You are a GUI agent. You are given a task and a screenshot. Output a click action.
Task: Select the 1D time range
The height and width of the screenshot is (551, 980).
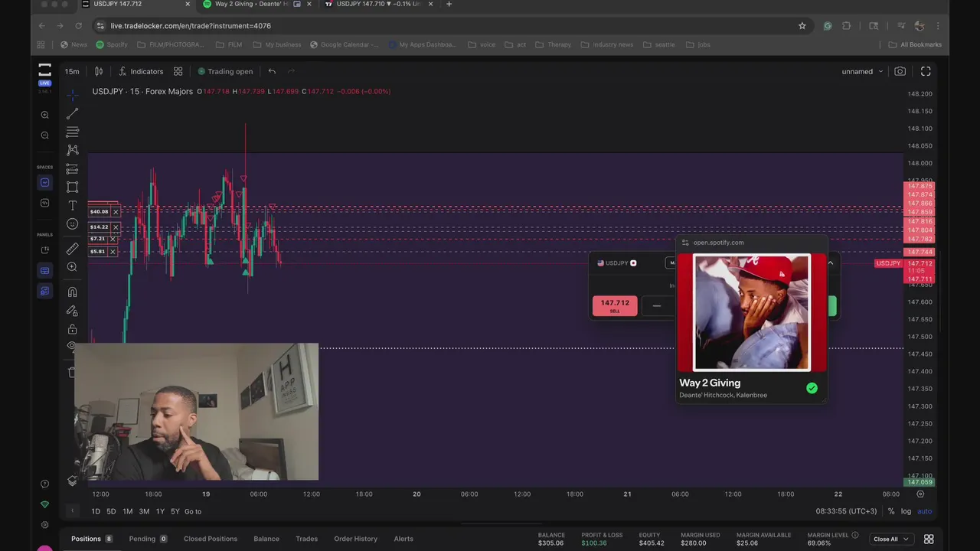pos(96,511)
